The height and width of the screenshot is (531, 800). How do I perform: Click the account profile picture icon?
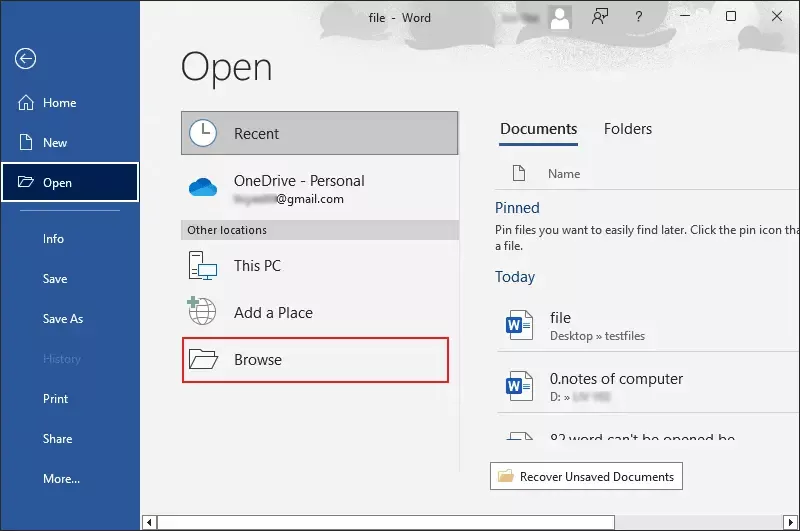tap(560, 18)
